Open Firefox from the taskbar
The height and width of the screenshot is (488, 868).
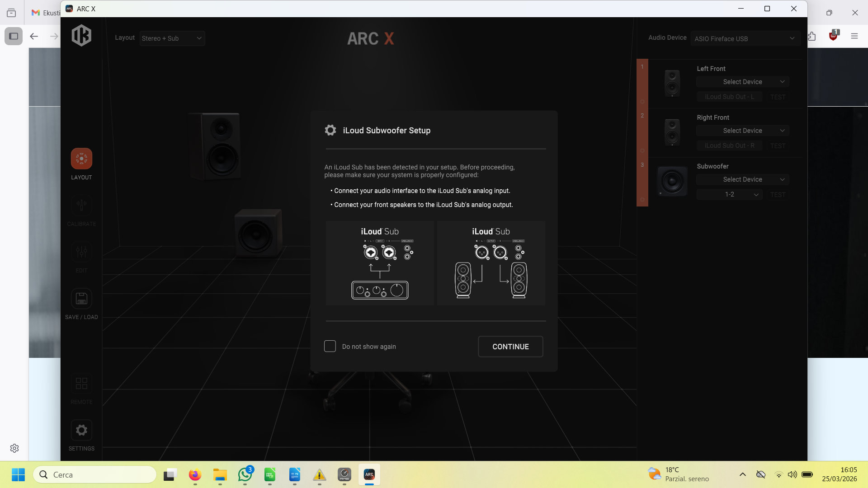195,474
